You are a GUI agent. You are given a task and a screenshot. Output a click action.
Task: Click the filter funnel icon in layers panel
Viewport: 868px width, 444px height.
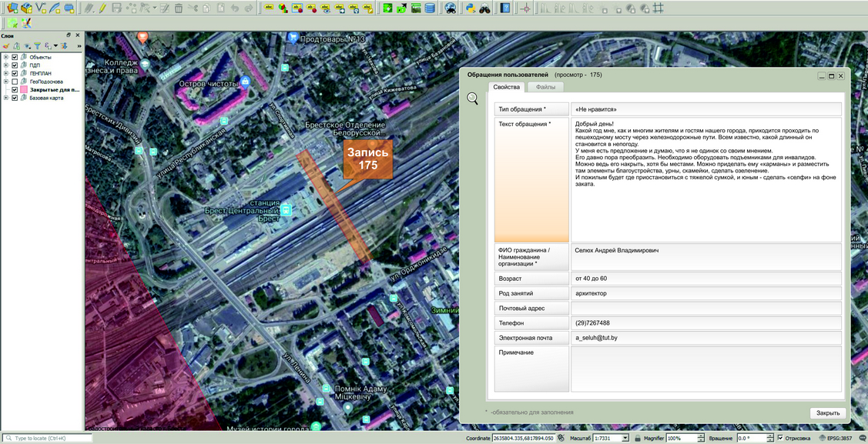coord(37,46)
